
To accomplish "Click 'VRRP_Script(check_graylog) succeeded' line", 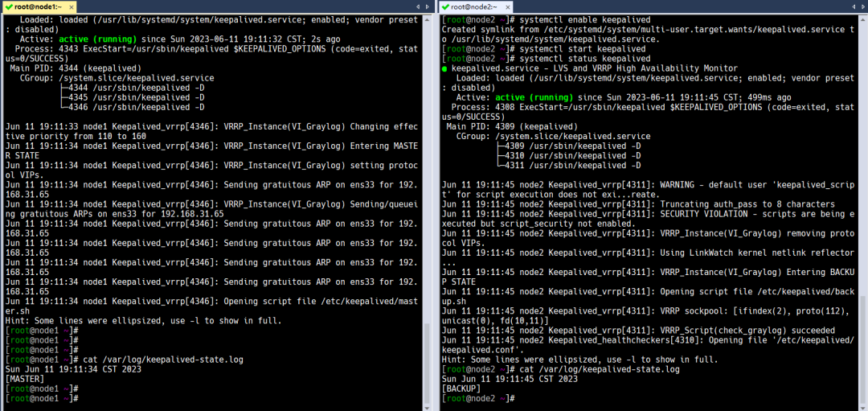I will point(638,330).
